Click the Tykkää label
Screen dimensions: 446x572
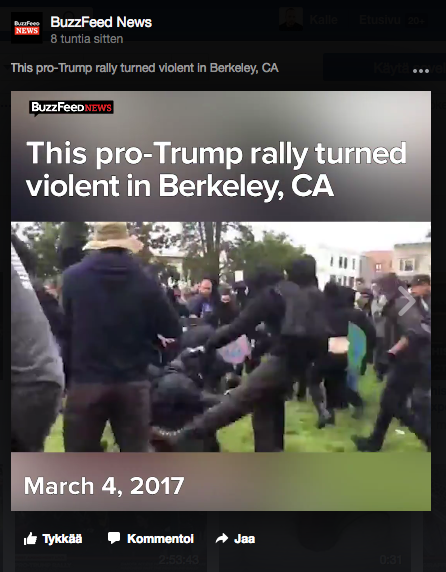(x=62, y=539)
